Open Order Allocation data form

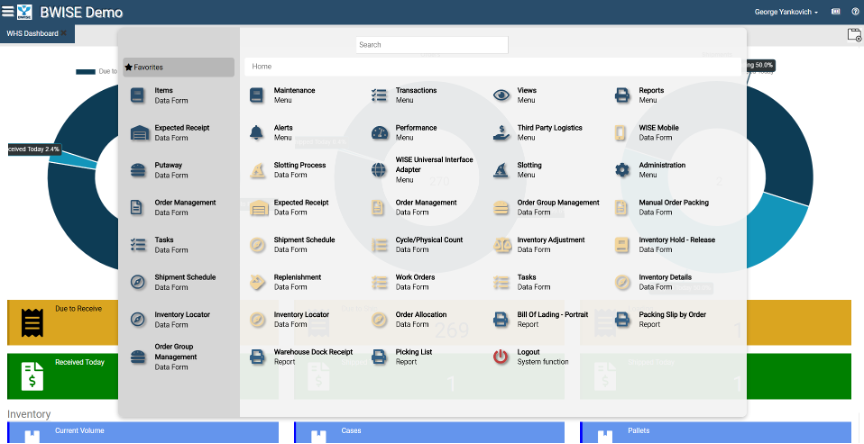409,320
